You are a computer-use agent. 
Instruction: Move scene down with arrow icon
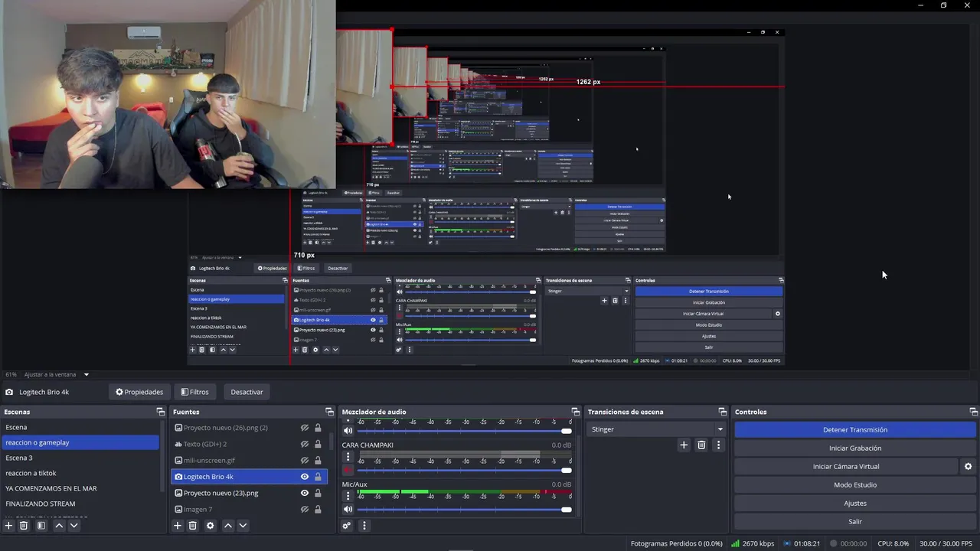click(x=74, y=526)
